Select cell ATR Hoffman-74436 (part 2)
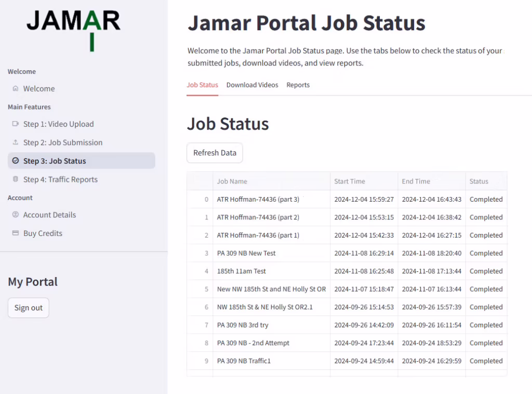 271,217
